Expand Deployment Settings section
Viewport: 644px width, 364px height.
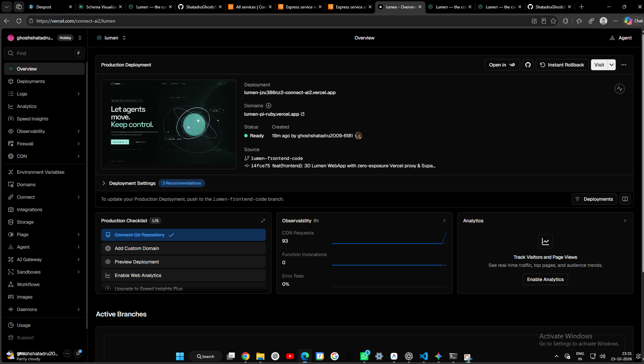(104, 183)
